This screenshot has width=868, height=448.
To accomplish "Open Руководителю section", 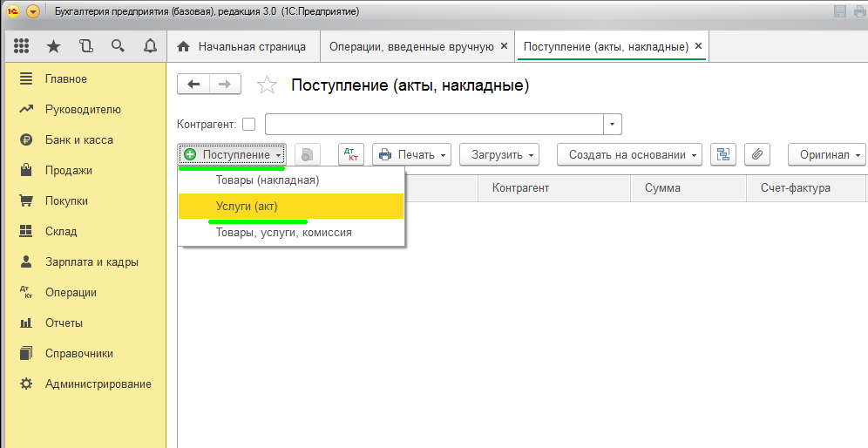I will point(83,109).
